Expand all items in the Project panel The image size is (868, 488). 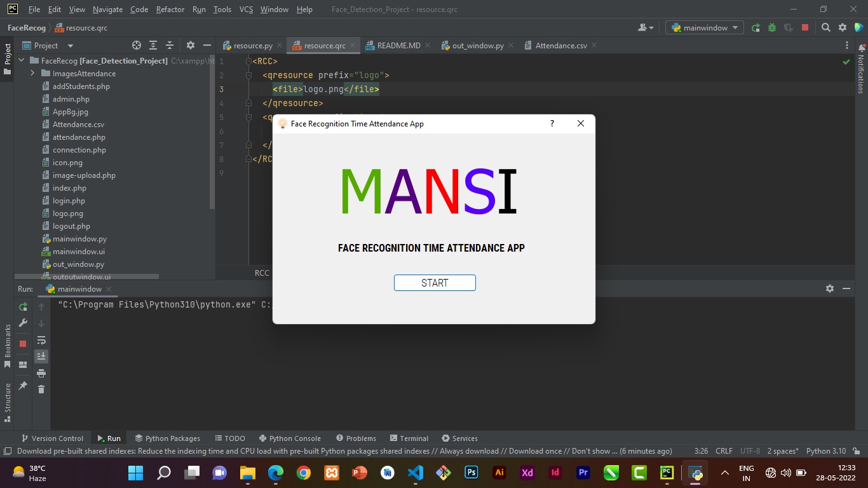(153, 46)
